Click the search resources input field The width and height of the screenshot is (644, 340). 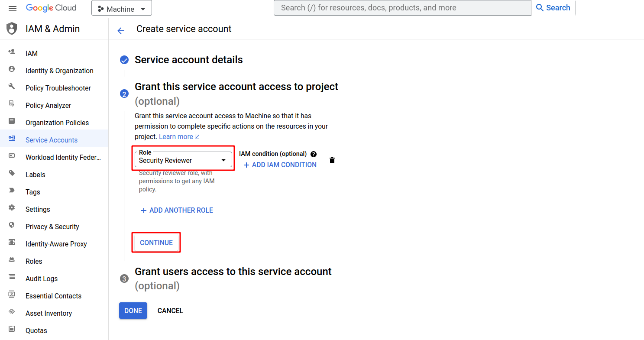point(402,7)
